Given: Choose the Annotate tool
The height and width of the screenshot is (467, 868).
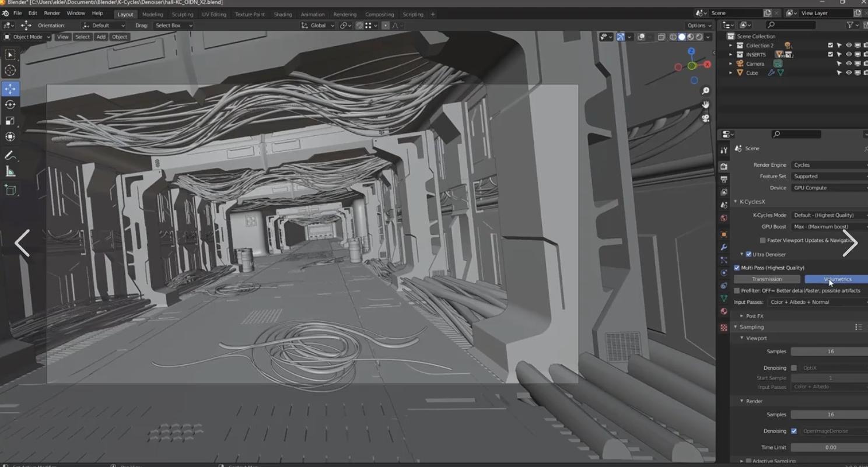Looking at the screenshot, I should [x=10, y=156].
